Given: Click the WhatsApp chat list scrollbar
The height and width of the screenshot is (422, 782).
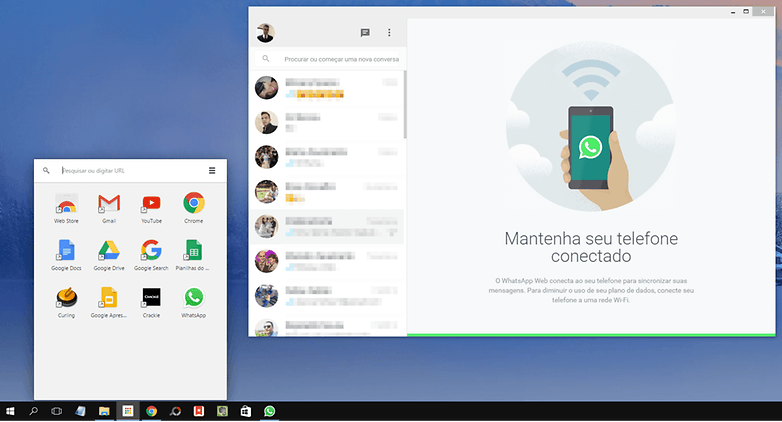Looking at the screenshot, I should pos(405,105).
